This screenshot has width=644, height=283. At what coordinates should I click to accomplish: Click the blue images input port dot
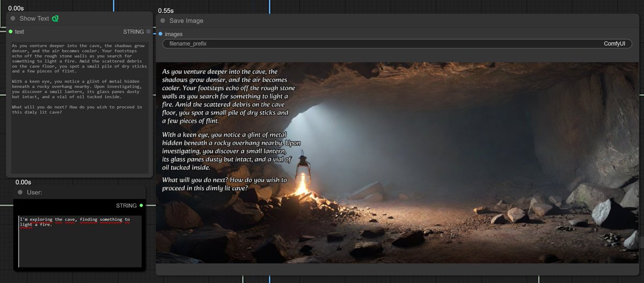(160, 34)
